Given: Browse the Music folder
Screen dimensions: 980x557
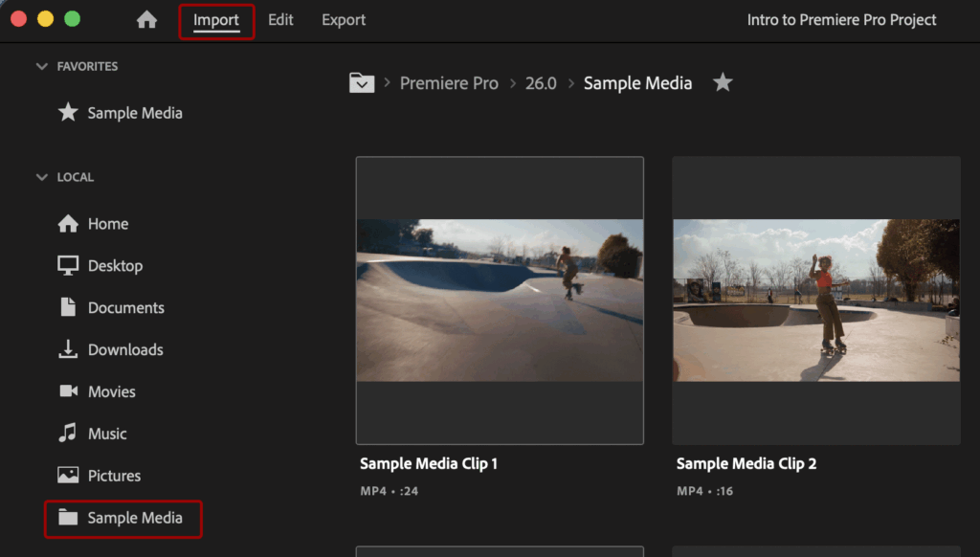Looking at the screenshot, I should pos(107,434).
